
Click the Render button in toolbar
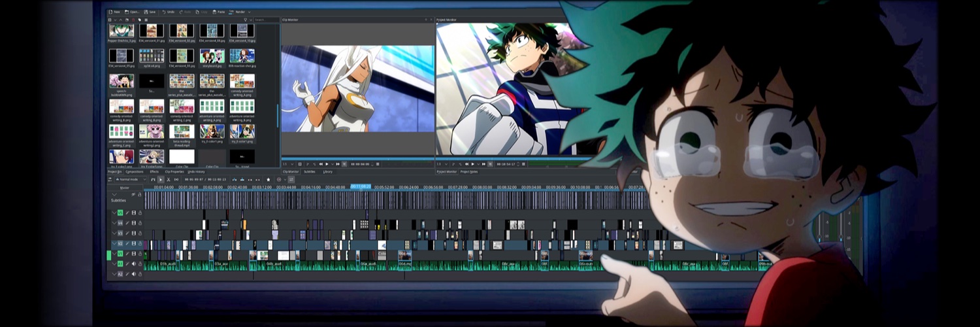point(237,12)
